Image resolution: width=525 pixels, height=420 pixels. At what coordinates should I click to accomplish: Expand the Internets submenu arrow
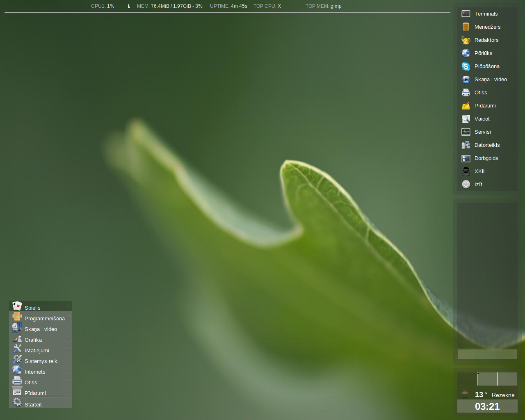tap(68, 370)
